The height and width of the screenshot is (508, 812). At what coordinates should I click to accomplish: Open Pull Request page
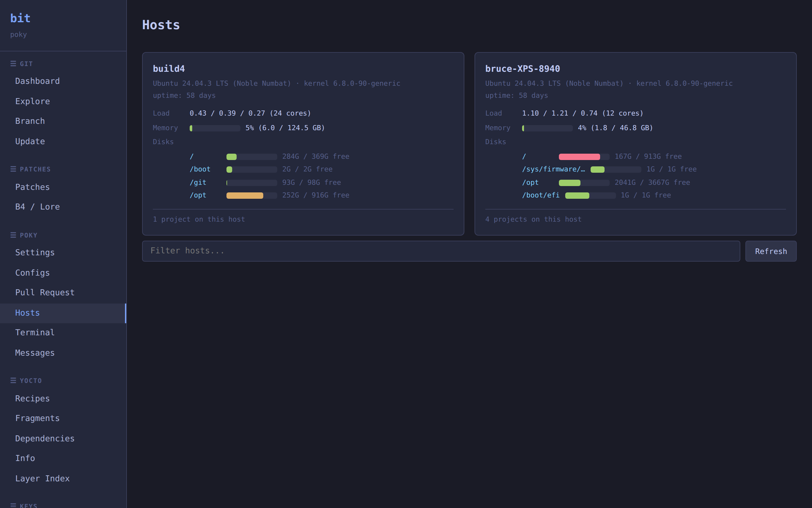tap(63, 292)
